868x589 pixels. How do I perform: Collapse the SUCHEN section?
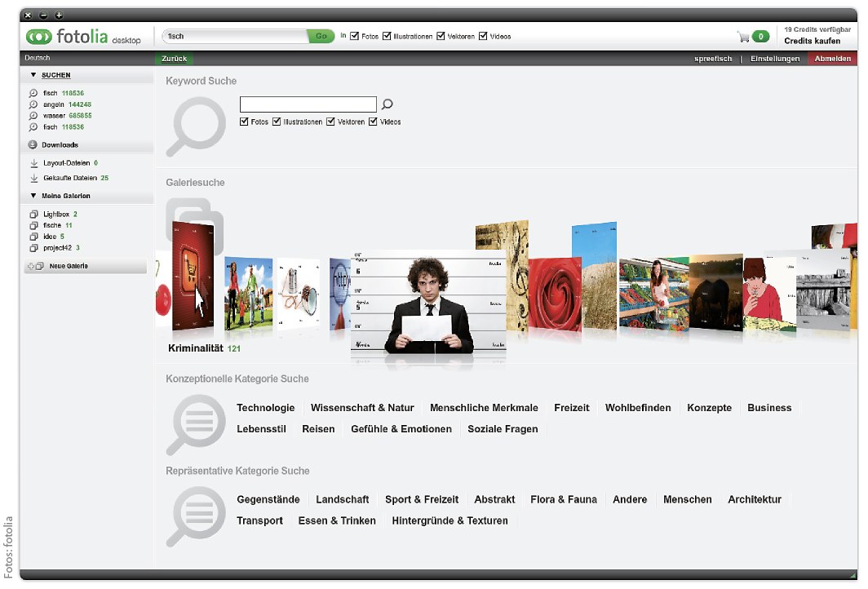pos(33,75)
